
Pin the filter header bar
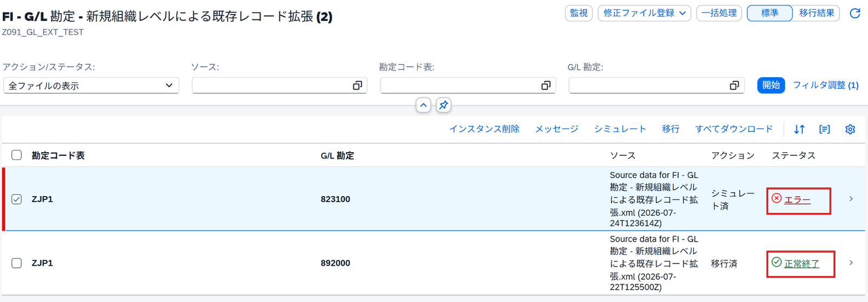[444, 105]
